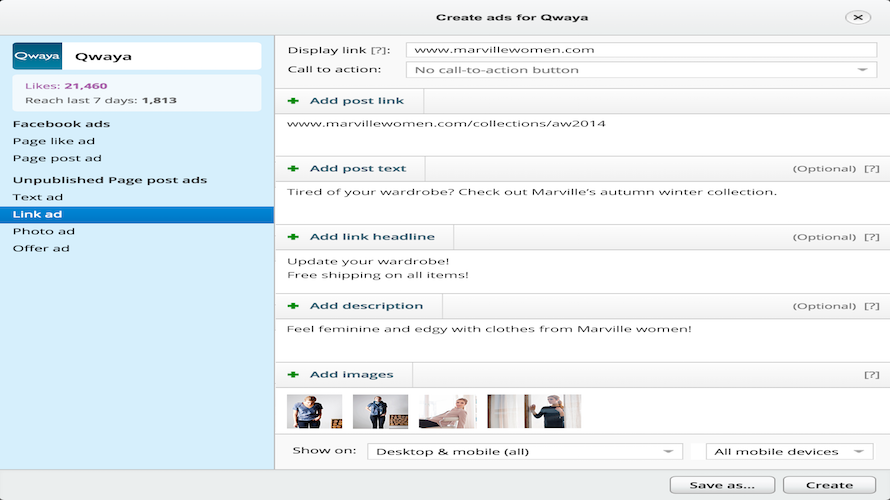Open the help [?] for Add description
Screen dimensions: 890x500
pos(871,306)
